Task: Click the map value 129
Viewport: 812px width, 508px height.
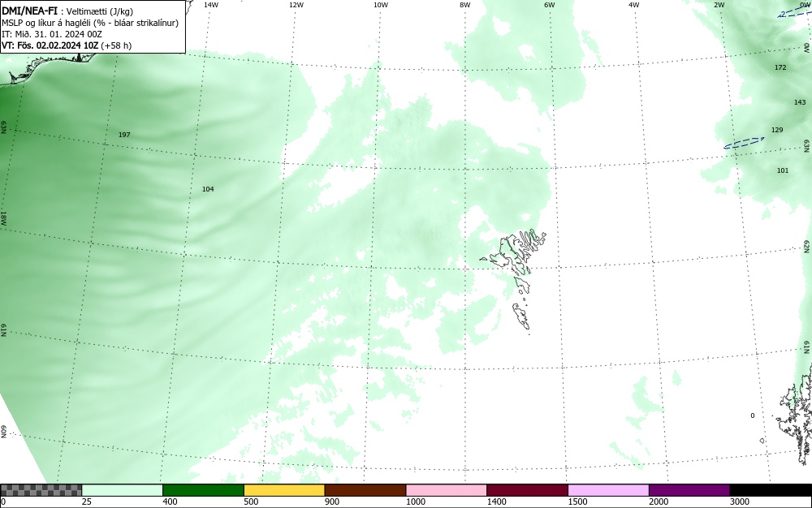Action: (x=777, y=131)
